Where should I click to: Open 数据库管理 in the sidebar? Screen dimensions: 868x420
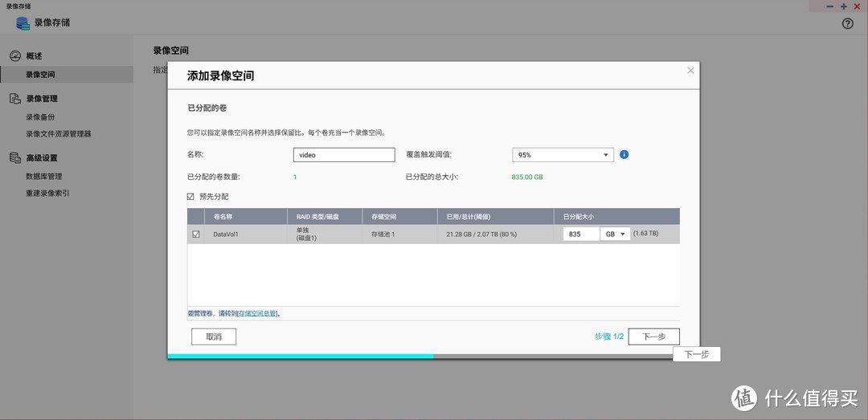tap(43, 177)
